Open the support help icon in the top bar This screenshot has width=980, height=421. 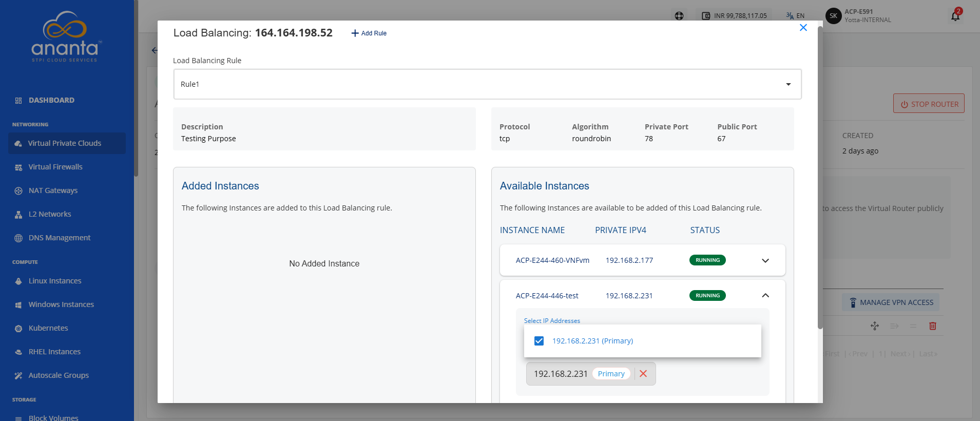coord(679,16)
